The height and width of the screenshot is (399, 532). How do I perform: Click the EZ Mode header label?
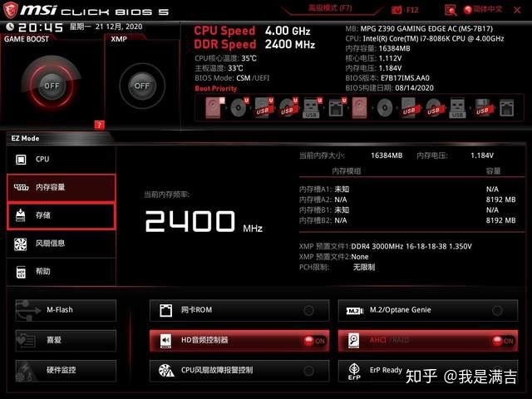click(x=26, y=139)
